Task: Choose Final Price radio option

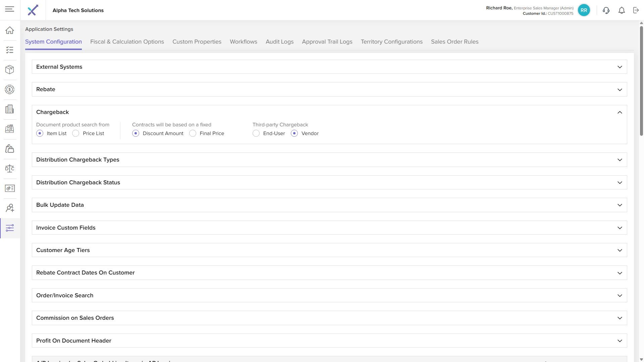Action: tap(193, 133)
